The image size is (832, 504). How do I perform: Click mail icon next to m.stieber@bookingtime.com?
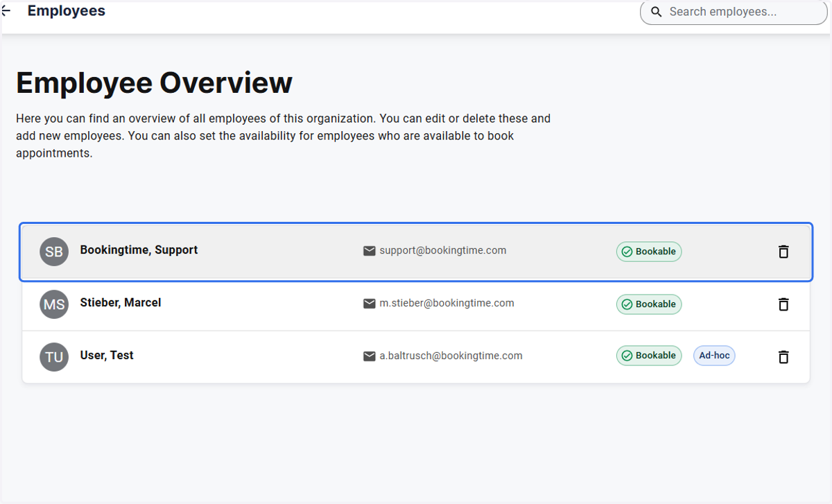370,304
